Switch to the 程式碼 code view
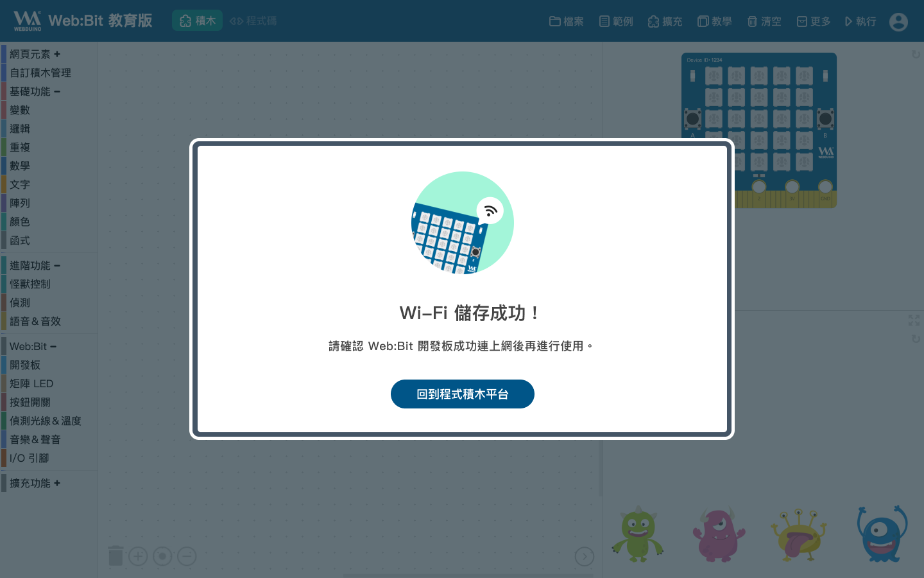 coord(253,21)
